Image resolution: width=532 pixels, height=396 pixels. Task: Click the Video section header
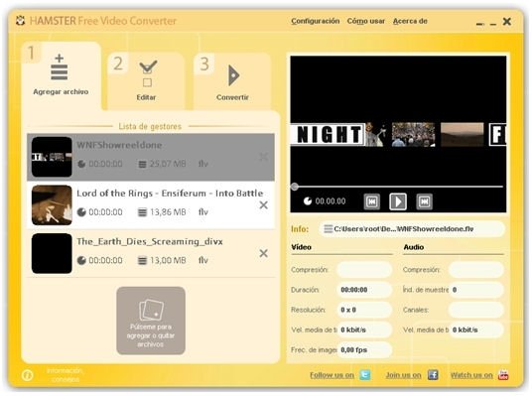click(x=302, y=247)
